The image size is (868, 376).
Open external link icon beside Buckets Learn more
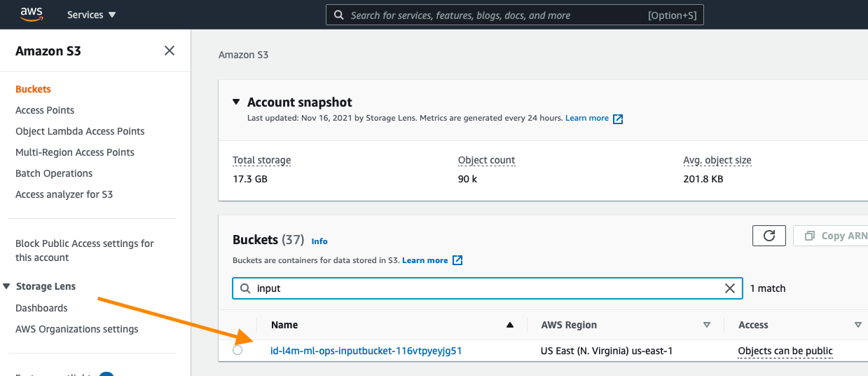(x=457, y=260)
